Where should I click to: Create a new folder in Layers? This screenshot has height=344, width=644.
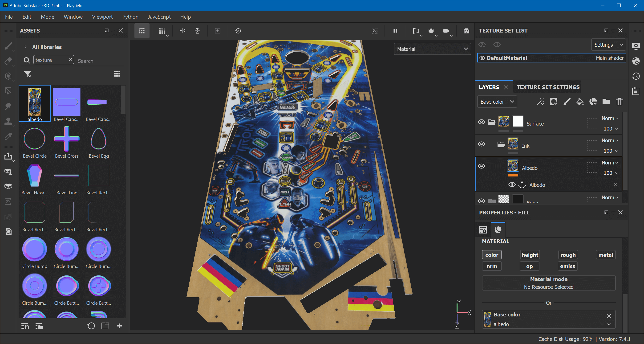[x=606, y=102]
